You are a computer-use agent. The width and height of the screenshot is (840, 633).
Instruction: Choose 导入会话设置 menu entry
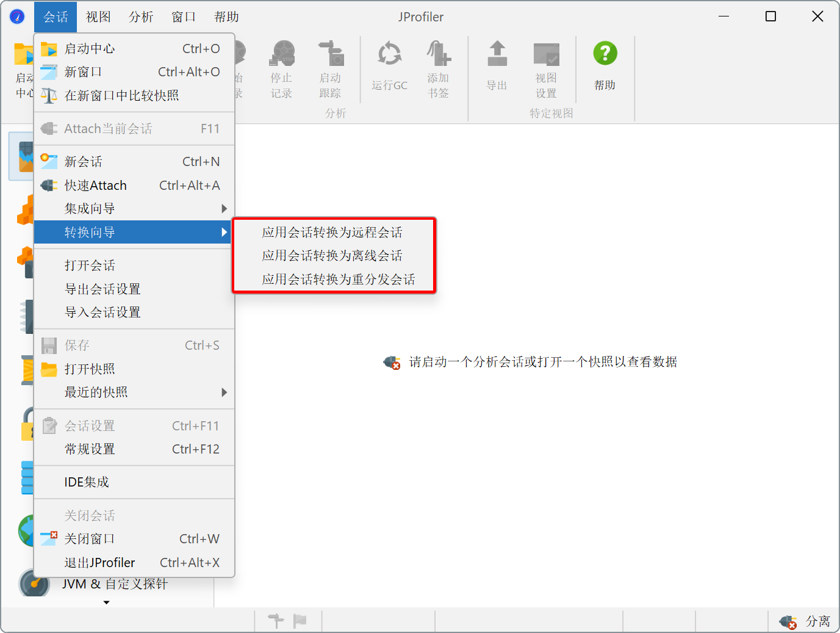134,313
